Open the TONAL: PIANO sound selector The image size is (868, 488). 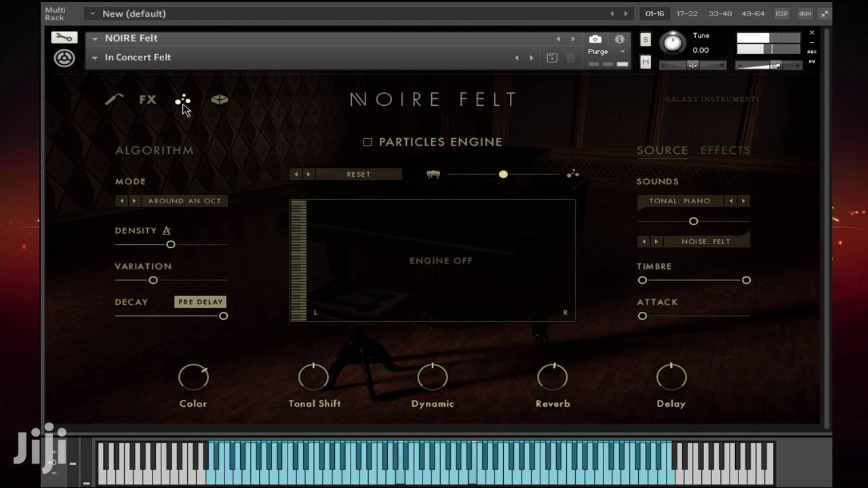[x=680, y=201]
